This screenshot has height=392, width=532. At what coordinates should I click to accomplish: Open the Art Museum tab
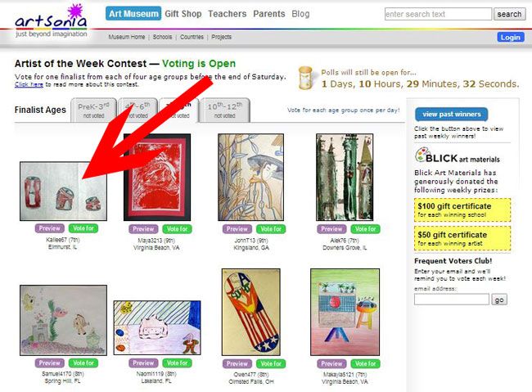click(x=133, y=14)
